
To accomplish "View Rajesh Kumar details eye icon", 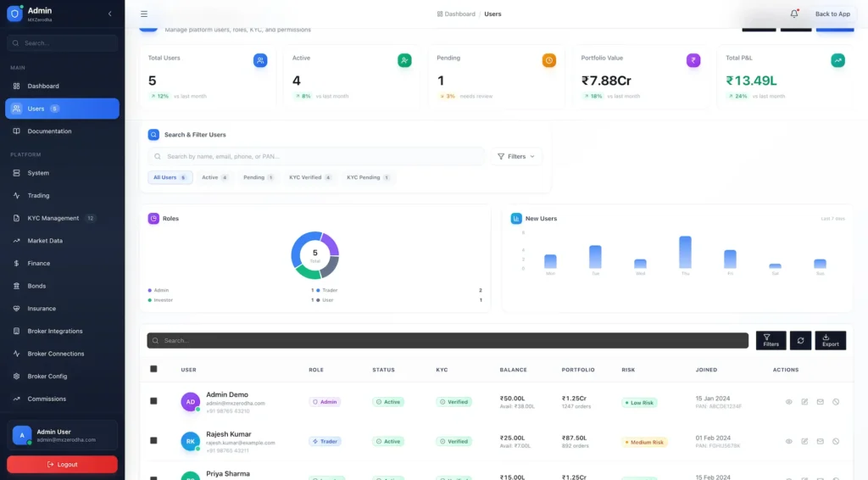I will [x=789, y=441].
